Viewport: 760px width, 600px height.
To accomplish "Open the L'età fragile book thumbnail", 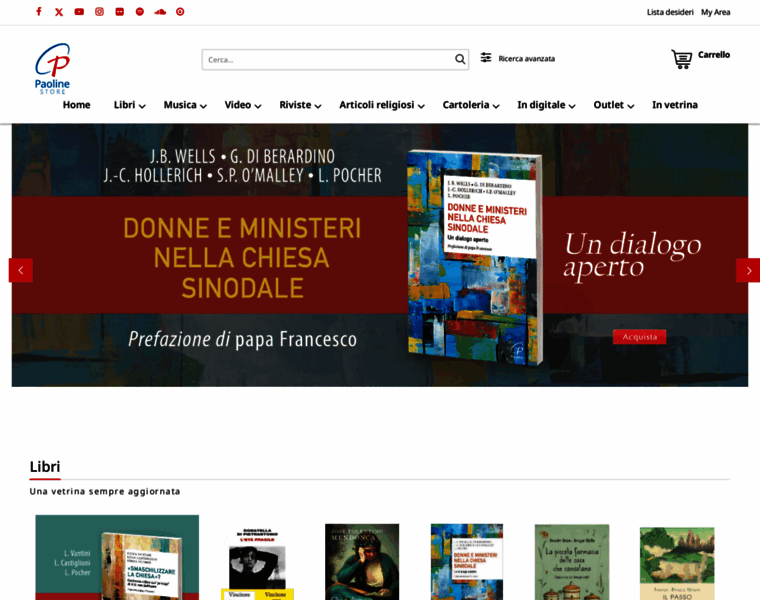I will tap(257, 564).
